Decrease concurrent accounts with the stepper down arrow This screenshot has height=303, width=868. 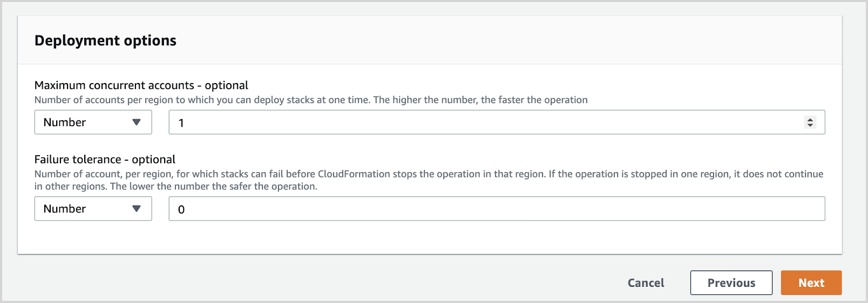point(810,126)
